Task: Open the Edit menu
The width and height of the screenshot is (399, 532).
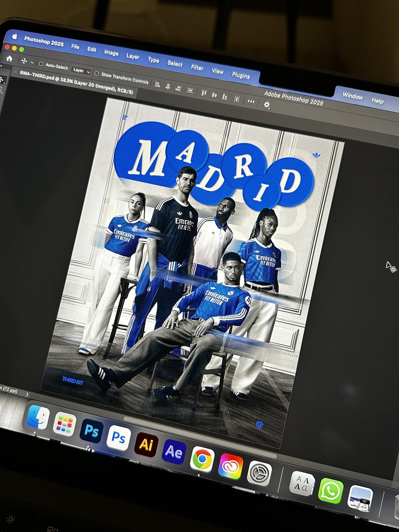Action: (x=92, y=49)
